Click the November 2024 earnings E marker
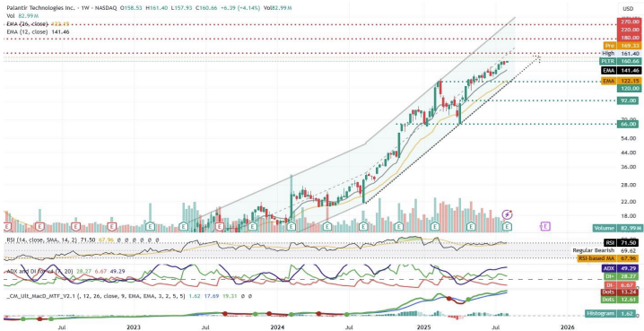This screenshot has height=331, width=644. pyautogui.click(x=398, y=226)
